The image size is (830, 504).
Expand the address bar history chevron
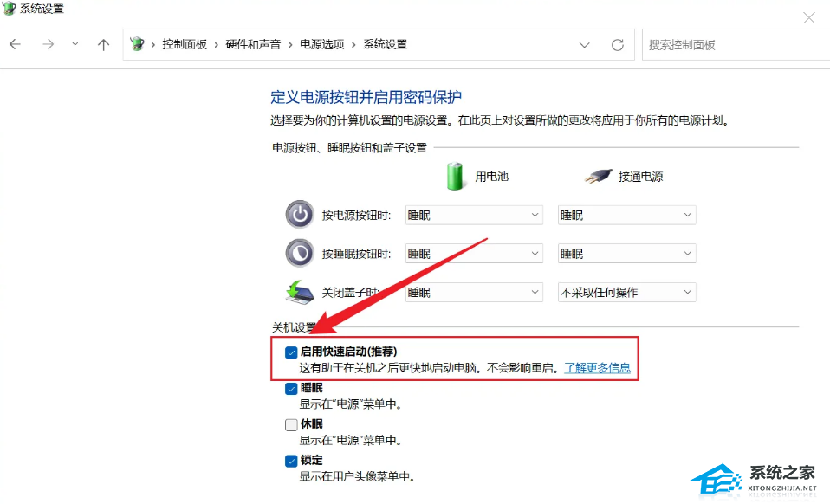tap(584, 44)
